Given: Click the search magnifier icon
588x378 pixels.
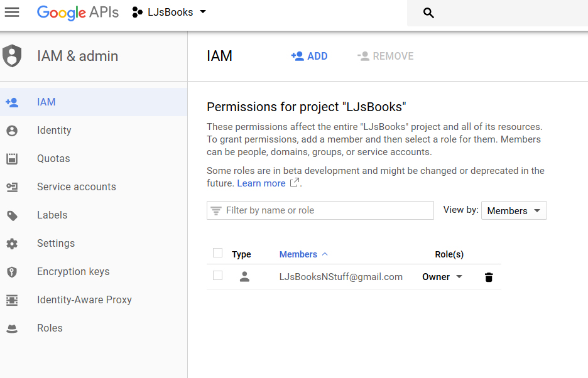Looking at the screenshot, I should coord(428,13).
